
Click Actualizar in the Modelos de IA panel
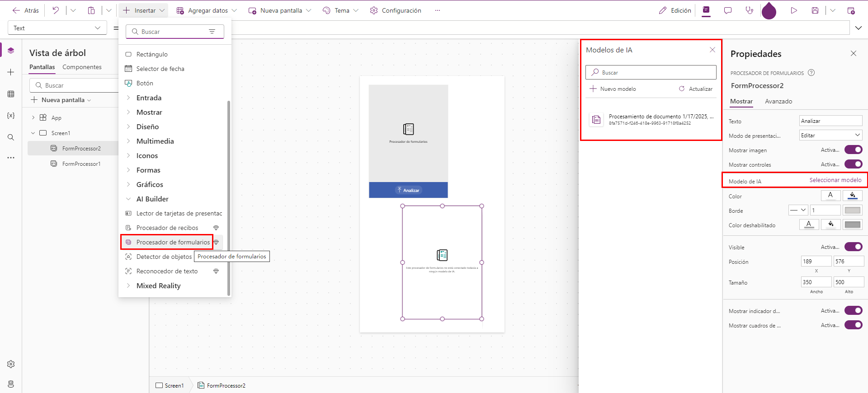[696, 89]
